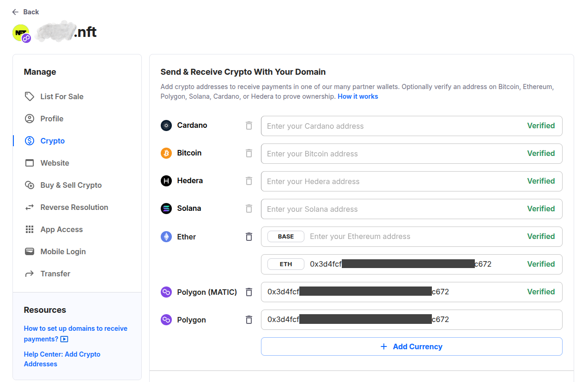588x382 pixels.
Task: Go back using the Back arrow
Action: [16, 12]
